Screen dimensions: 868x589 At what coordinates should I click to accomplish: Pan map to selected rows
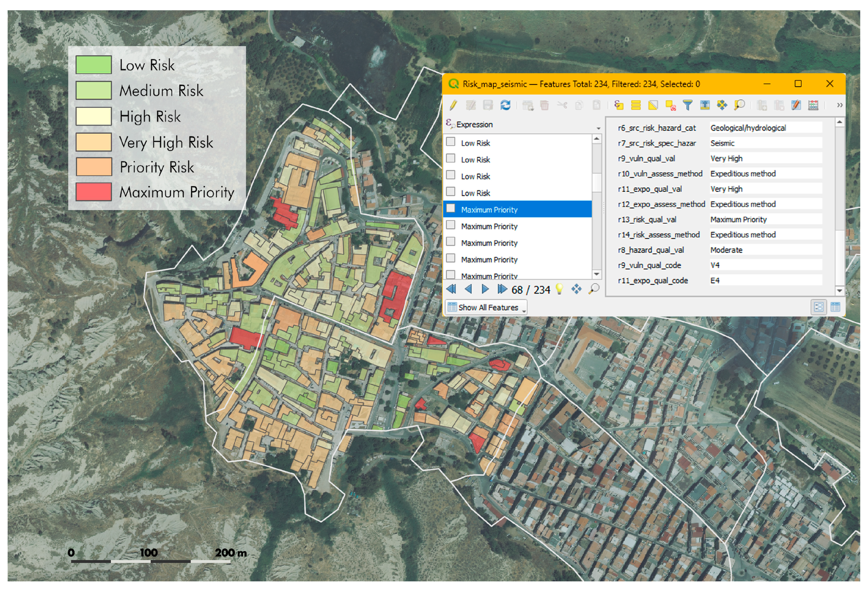point(722,105)
